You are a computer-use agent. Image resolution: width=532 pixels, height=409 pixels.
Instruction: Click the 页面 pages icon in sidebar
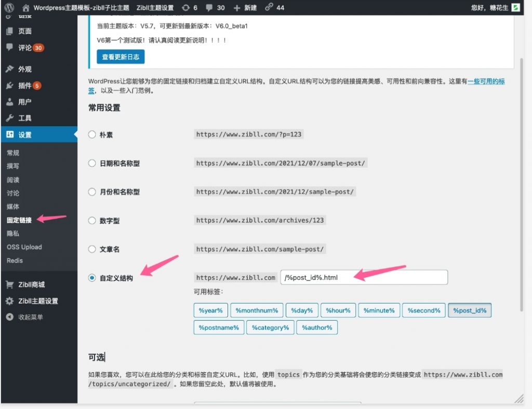9,31
